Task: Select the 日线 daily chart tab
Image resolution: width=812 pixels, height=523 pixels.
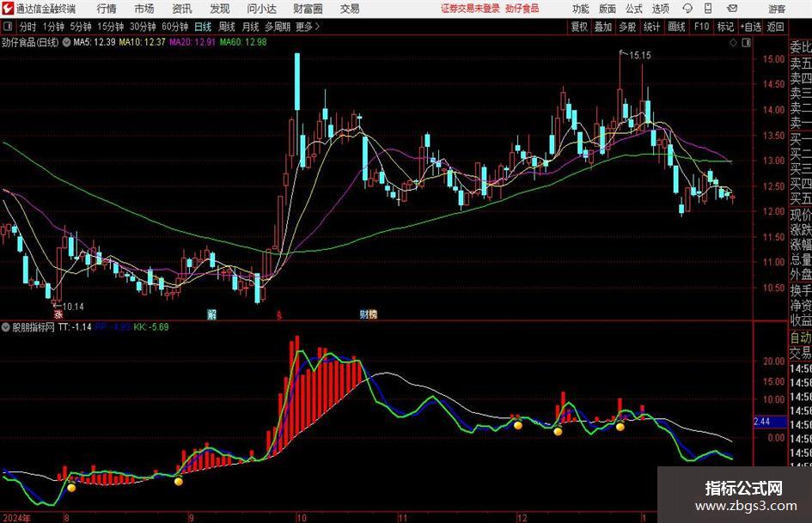Action: (x=203, y=27)
